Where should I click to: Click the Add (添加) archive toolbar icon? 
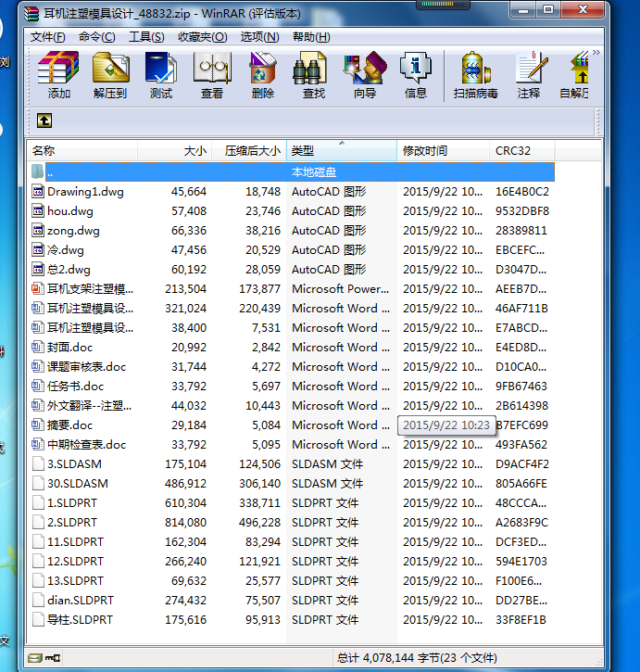pos(58,68)
